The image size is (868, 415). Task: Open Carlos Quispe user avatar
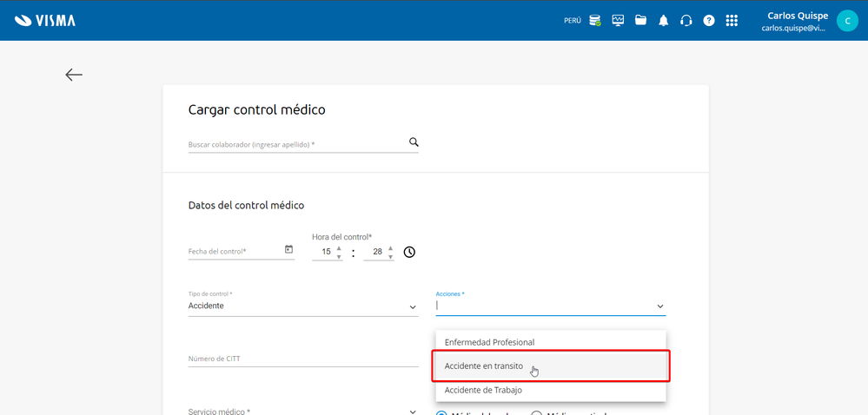coord(847,21)
